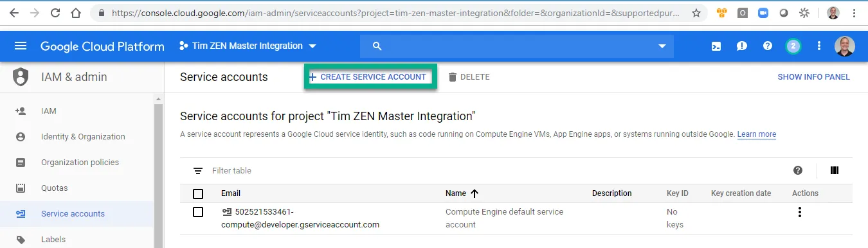868x248 pixels.
Task: Click the trash icon beside DELETE
Action: 453,77
